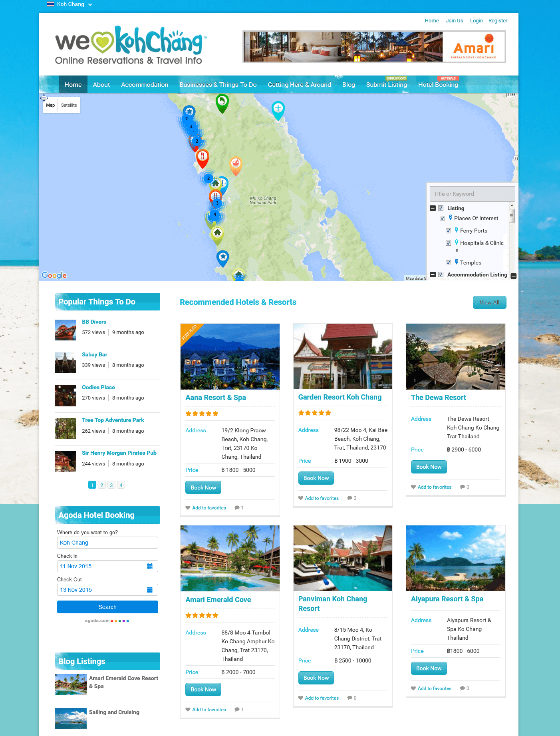Image resolution: width=560 pixels, height=736 pixels.
Task: Click heart icon under Aana Resort & Spa
Action: coord(188,508)
